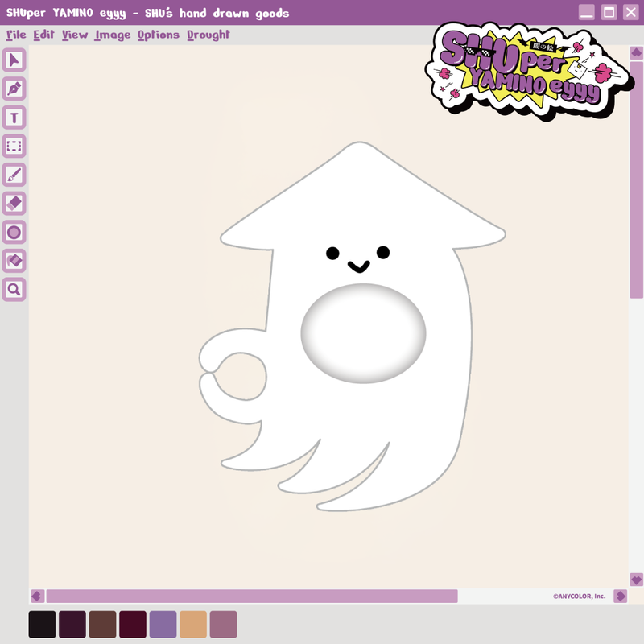Select the Ellipse shape tool
This screenshot has width=644, height=644.
pos(12,233)
